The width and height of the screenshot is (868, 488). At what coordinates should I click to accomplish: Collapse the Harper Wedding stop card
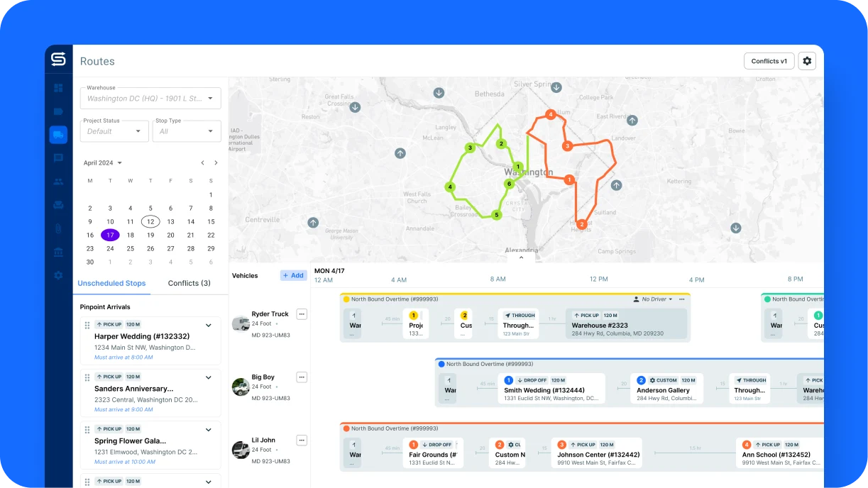point(208,324)
